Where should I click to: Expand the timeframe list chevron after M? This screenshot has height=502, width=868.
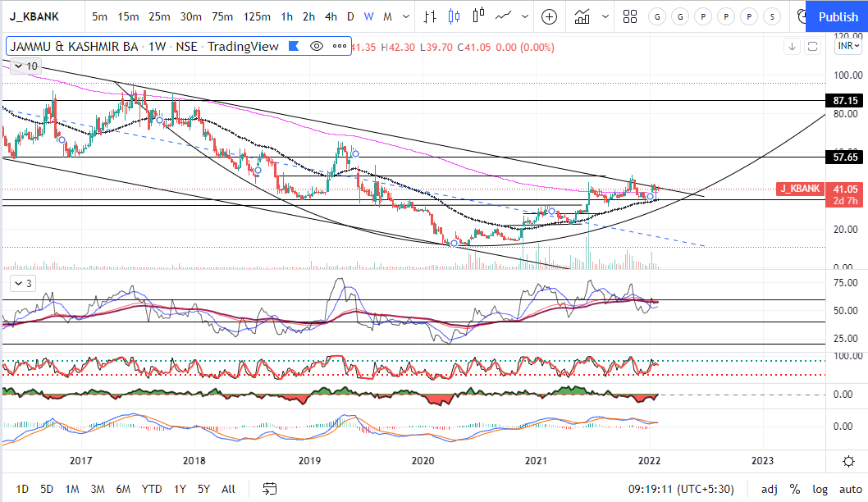[406, 16]
